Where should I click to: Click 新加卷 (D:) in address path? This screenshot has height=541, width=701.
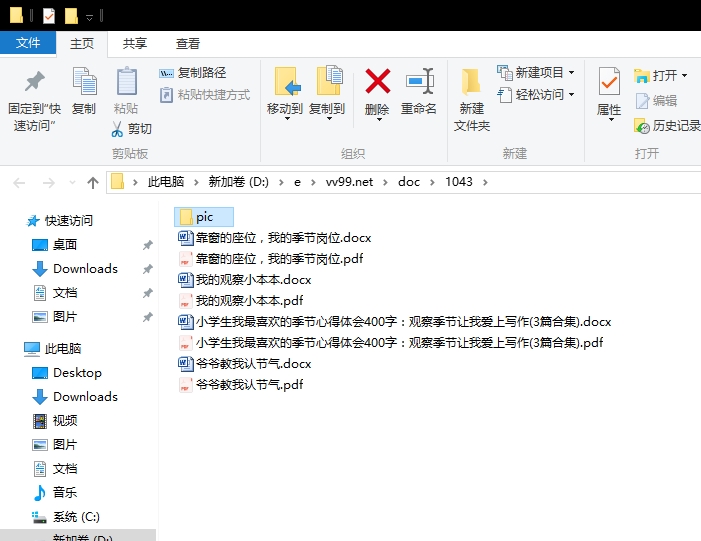pos(238,182)
